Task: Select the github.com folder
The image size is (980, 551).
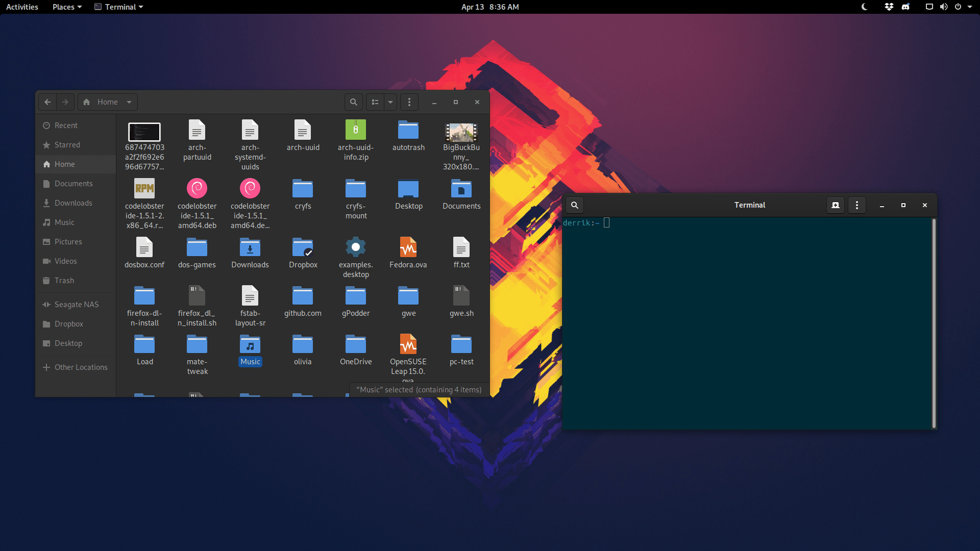Action: 303,296
